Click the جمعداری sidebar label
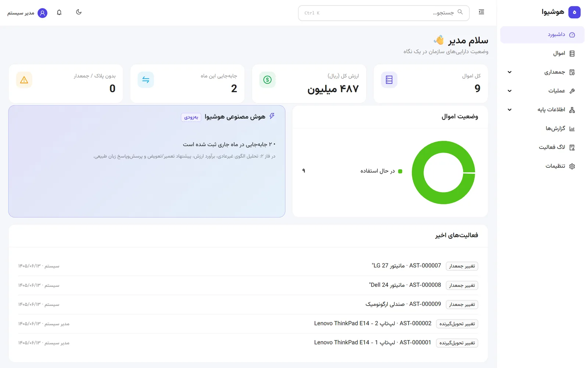This screenshot has width=588, height=368. point(555,72)
